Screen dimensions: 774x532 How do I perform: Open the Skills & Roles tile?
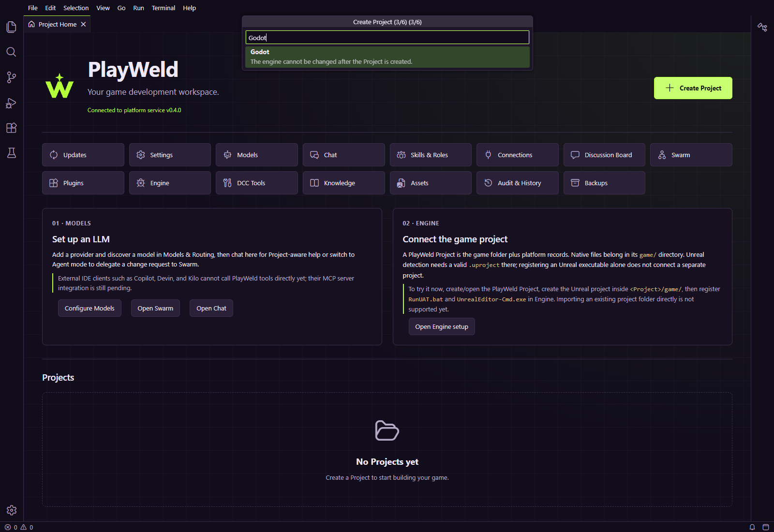tap(431, 155)
